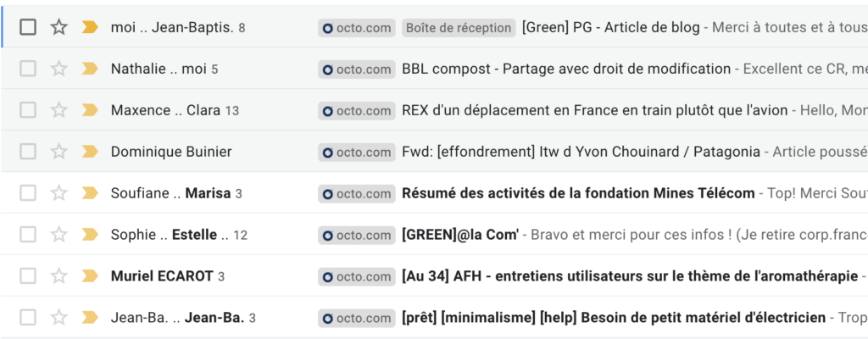
Task: Check the box for Maxence's email
Action: (28, 110)
